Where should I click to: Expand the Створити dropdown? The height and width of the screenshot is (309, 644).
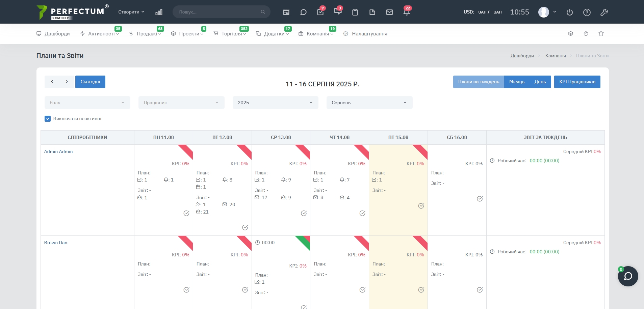[x=131, y=12]
